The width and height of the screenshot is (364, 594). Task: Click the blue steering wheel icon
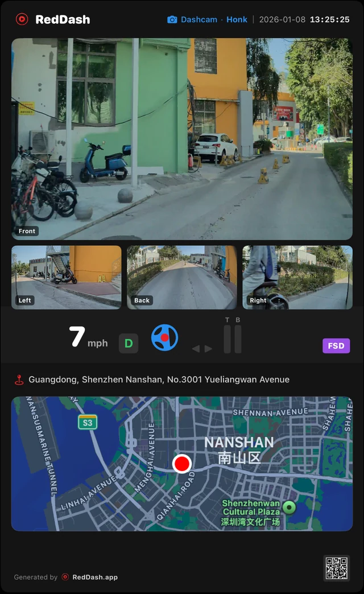click(164, 337)
